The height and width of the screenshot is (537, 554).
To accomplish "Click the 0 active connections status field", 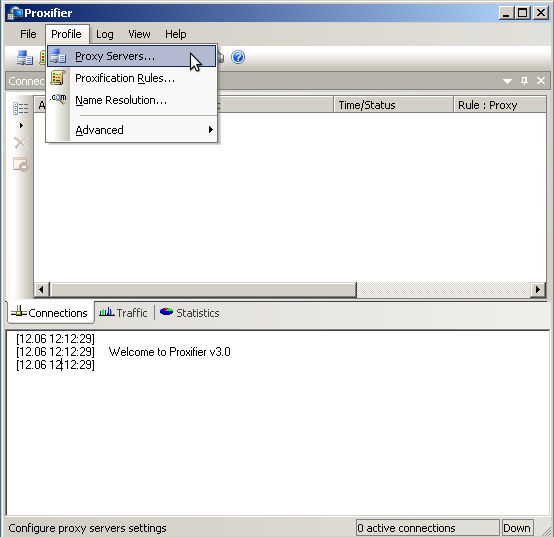I will click(x=428, y=528).
